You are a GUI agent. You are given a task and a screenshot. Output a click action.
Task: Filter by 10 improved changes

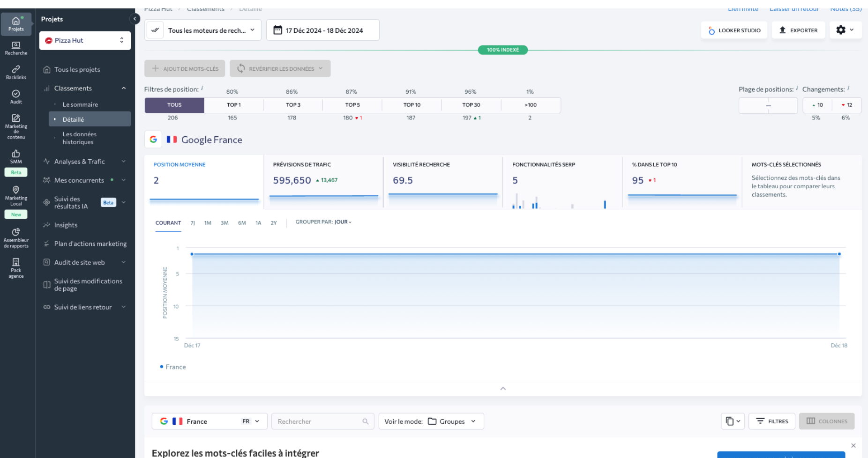tap(817, 105)
